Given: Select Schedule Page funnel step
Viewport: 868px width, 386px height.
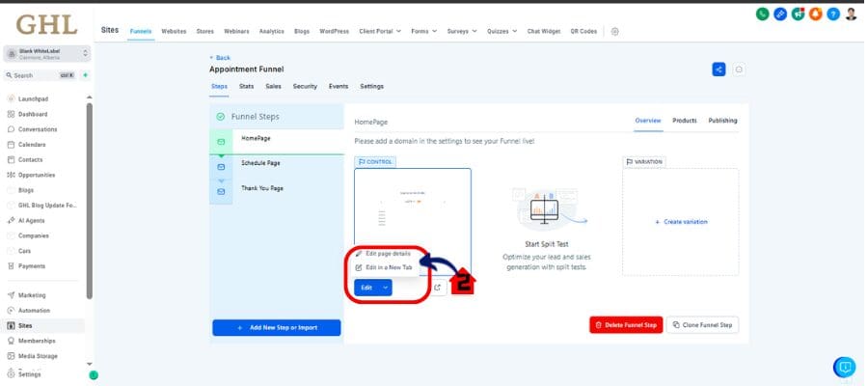Looking at the screenshot, I should pyautogui.click(x=260, y=163).
